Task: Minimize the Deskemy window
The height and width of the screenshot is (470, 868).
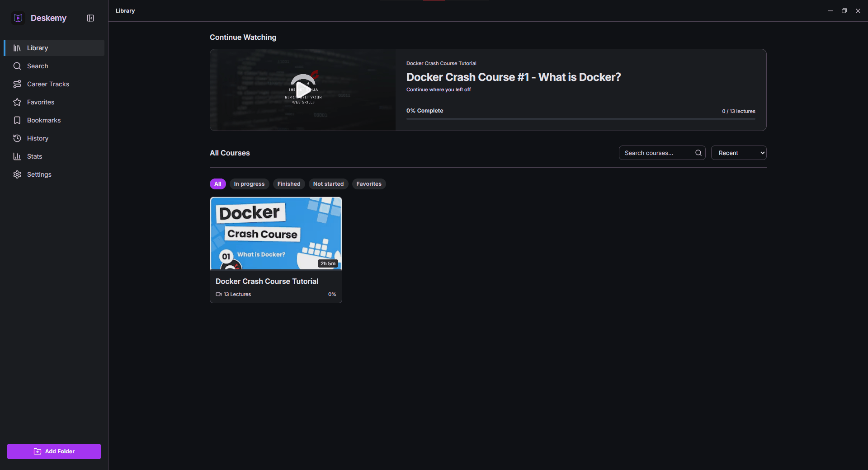Action: click(830, 11)
